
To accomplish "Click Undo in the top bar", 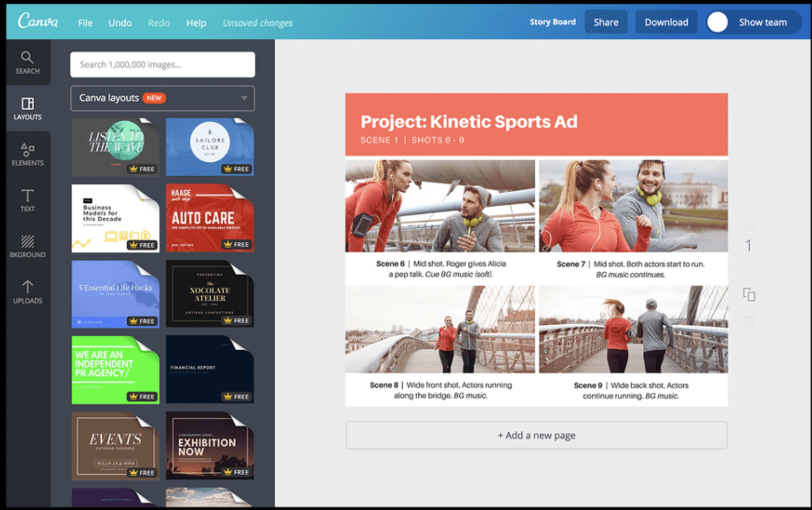I will click(120, 23).
